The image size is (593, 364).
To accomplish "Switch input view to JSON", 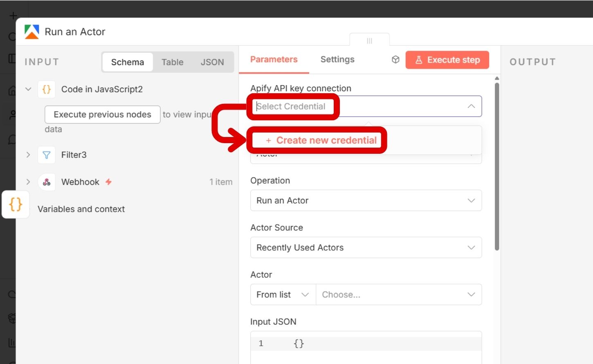I will coord(212,62).
